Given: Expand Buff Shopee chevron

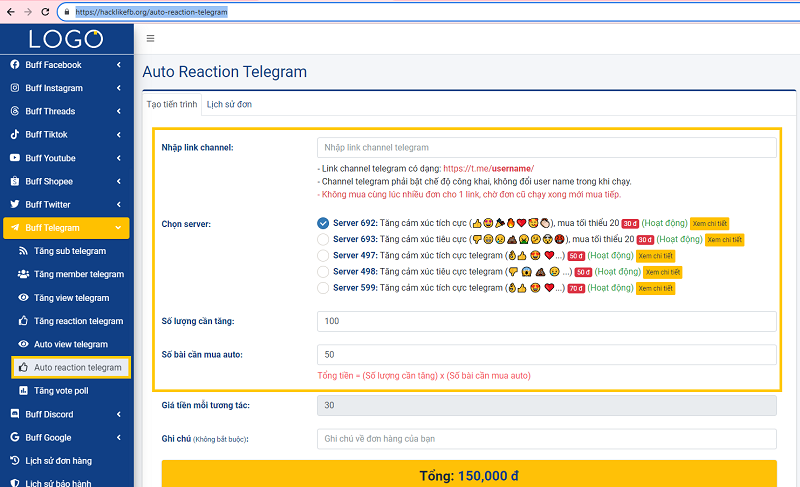Looking at the screenshot, I should (x=118, y=181).
